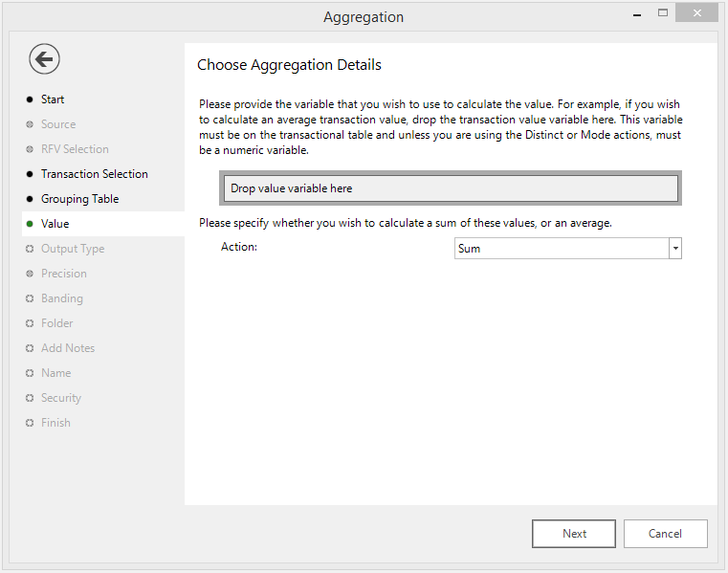Image resolution: width=728 pixels, height=573 pixels.
Task: Select the Output Type step
Action: tap(73, 249)
